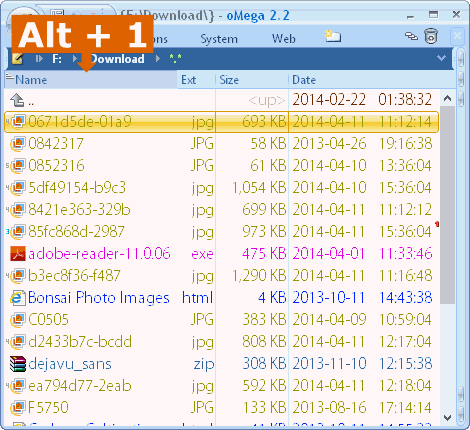The width and height of the screenshot is (470, 430).
Task: Click date 2013-10-11 of Bonsai file
Action: (328, 298)
